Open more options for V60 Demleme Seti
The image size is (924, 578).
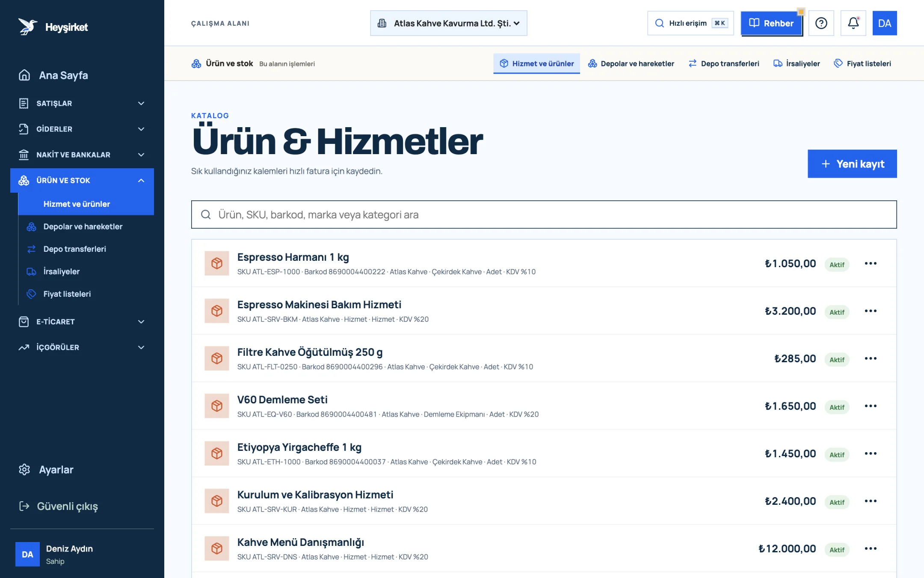(871, 406)
